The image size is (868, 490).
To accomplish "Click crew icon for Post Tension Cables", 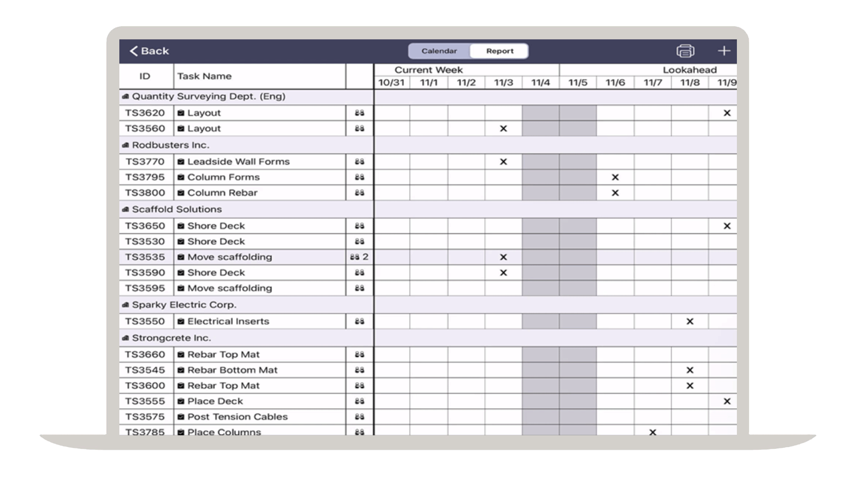I will coord(359,417).
